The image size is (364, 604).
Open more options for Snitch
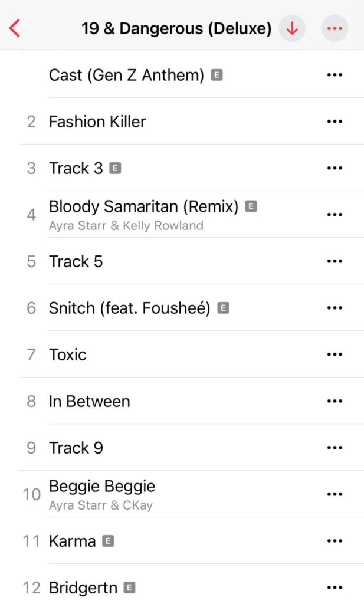[335, 308]
